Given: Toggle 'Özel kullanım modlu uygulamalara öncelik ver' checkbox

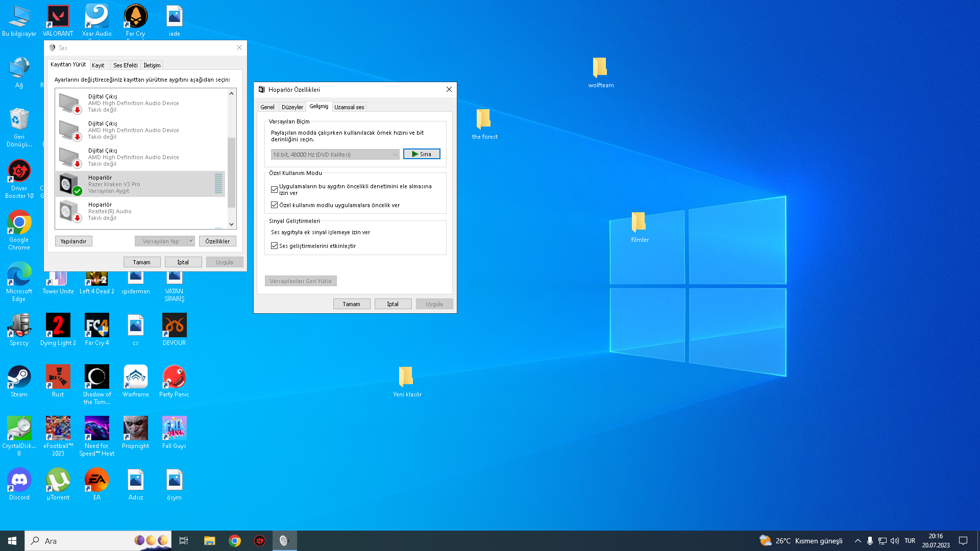Looking at the screenshot, I should point(274,205).
